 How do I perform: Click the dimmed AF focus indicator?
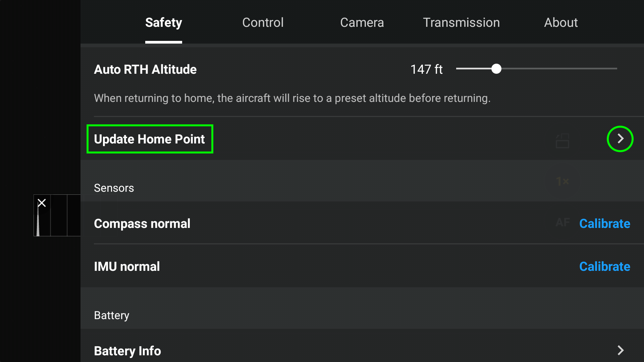[x=562, y=222]
